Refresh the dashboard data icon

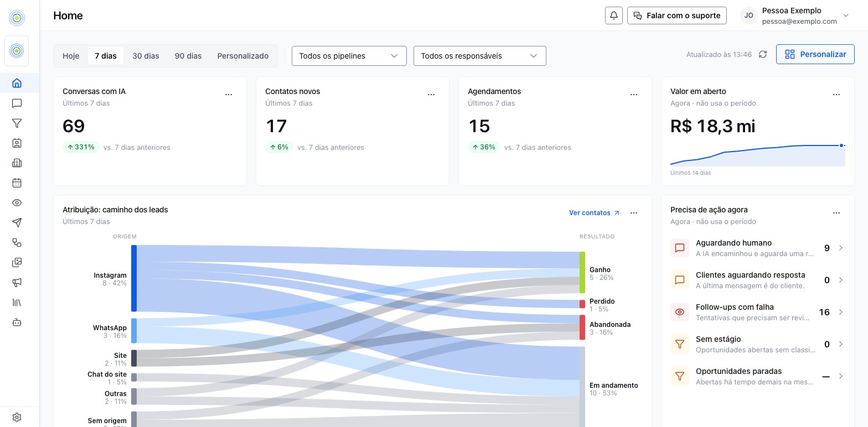click(763, 54)
